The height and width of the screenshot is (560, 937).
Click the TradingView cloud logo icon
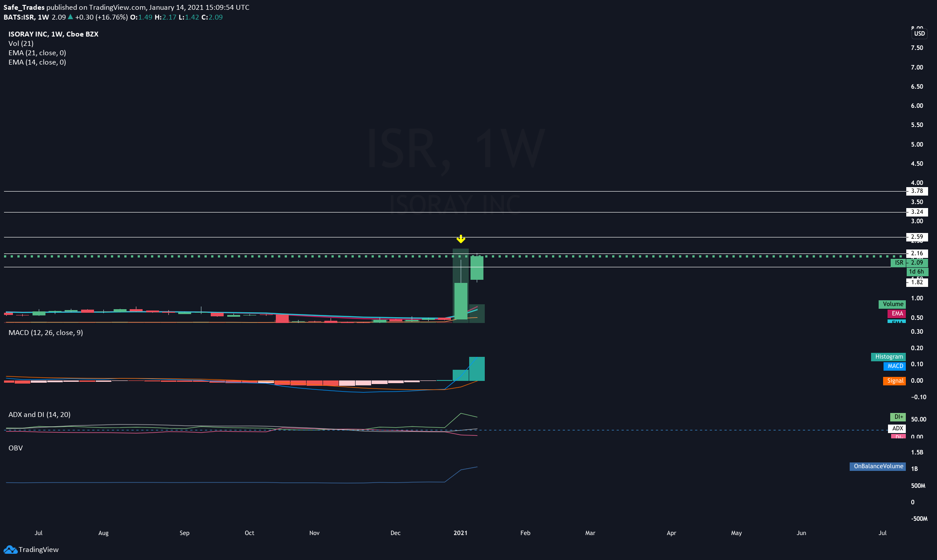(10, 549)
